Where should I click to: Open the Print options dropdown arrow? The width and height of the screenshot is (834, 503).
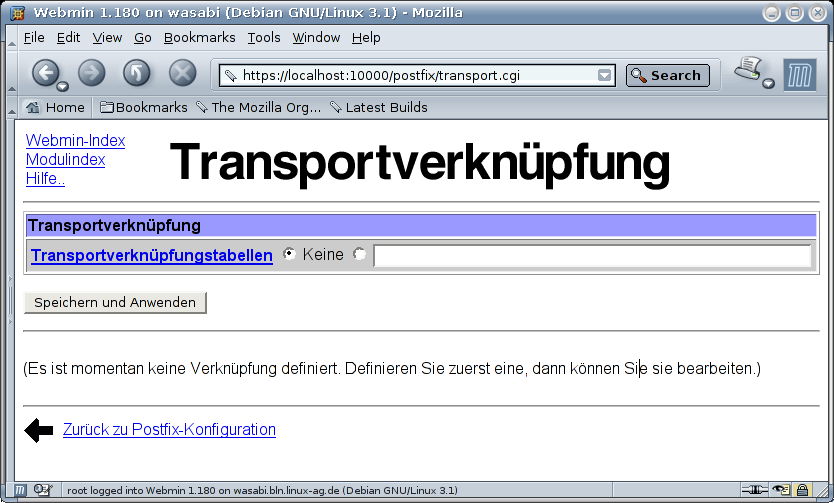coord(768,83)
